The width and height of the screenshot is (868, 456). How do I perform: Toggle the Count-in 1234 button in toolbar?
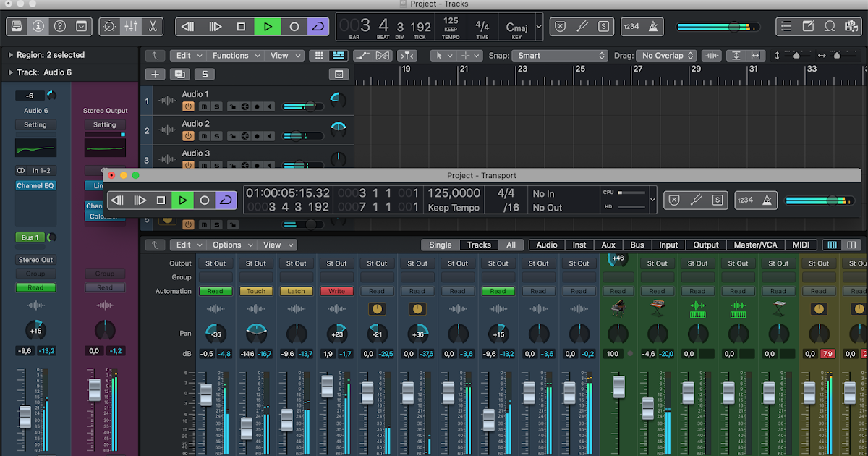click(632, 27)
